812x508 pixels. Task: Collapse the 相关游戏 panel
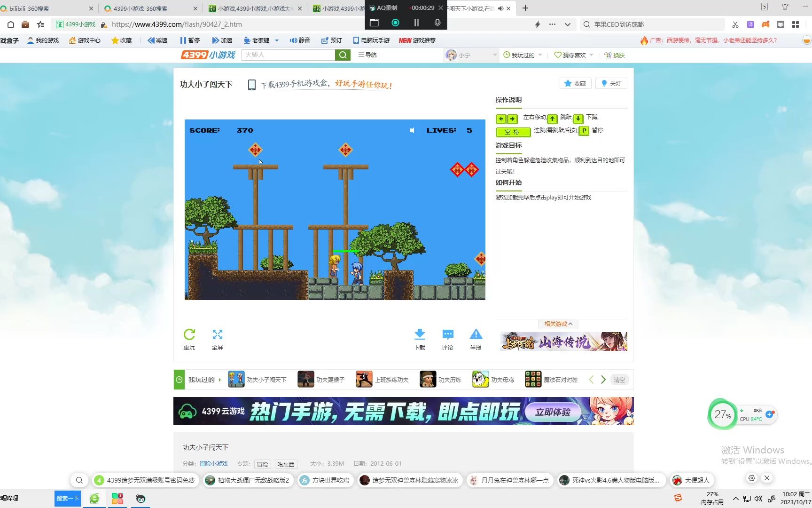558,324
